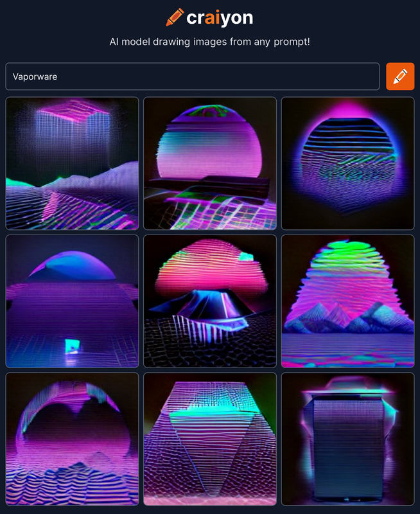Open the pink cloud above volcano image
This screenshot has width=420, height=514.
coord(210,301)
